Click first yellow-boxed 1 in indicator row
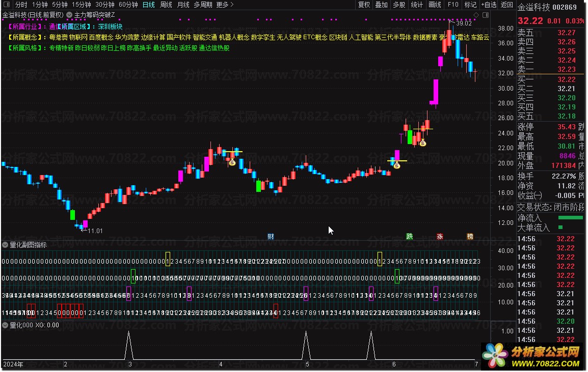588x372 pixels. click(x=168, y=259)
